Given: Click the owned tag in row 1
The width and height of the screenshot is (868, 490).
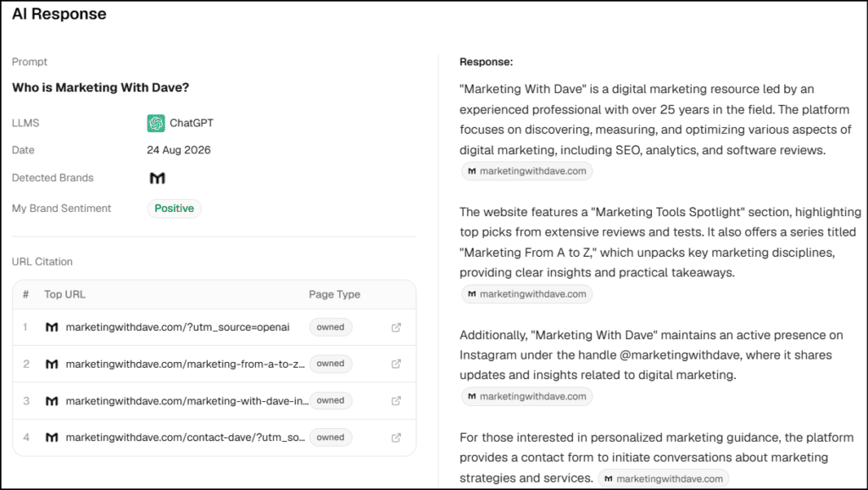Looking at the screenshot, I should pyautogui.click(x=331, y=327).
